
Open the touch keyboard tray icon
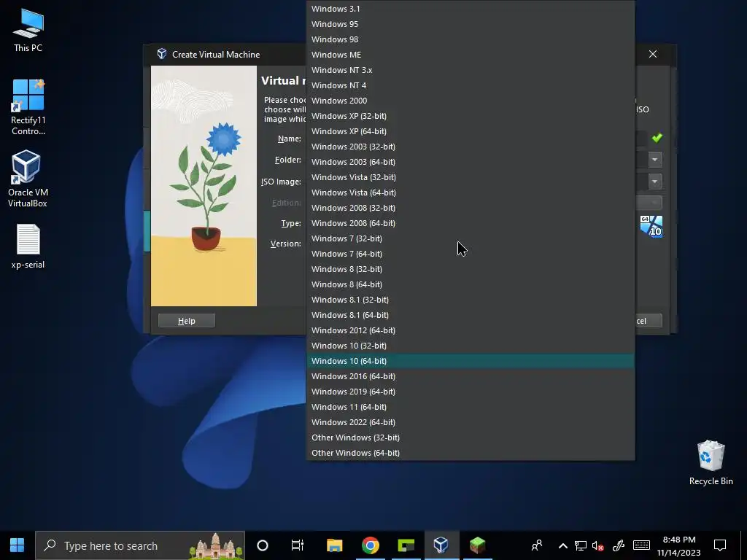(x=641, y=545)
